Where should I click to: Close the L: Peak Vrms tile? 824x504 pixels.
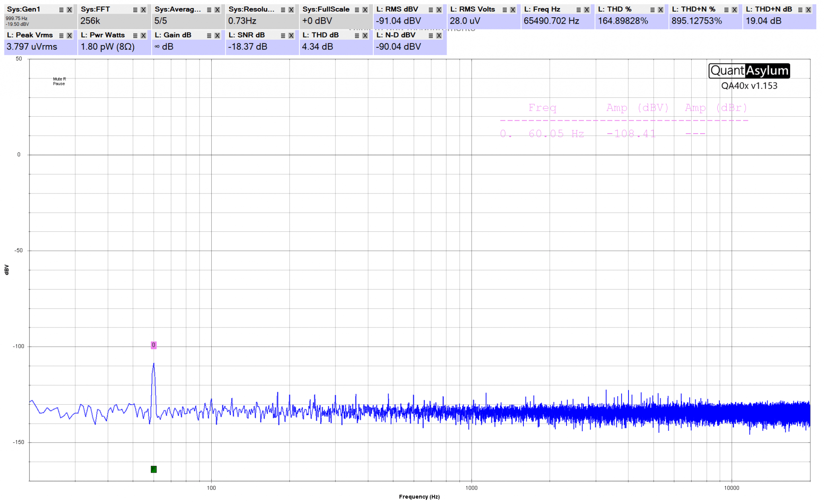[x=70, y=35]
